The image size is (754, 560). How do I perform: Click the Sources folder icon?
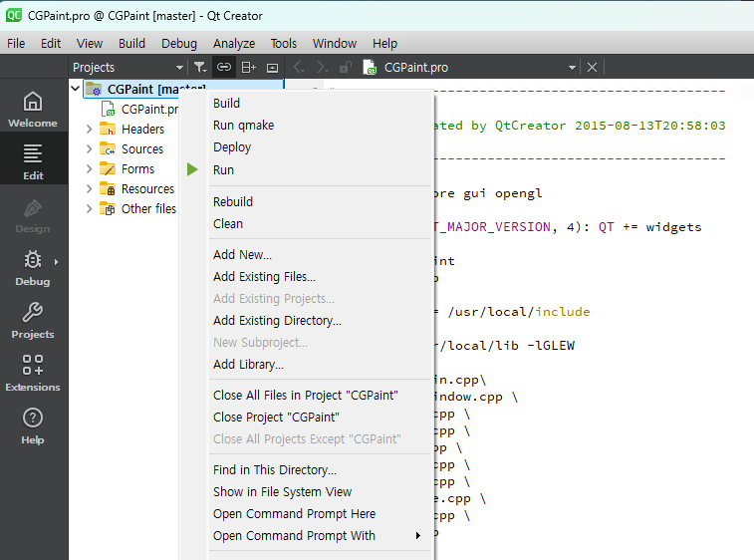[108, 149]
